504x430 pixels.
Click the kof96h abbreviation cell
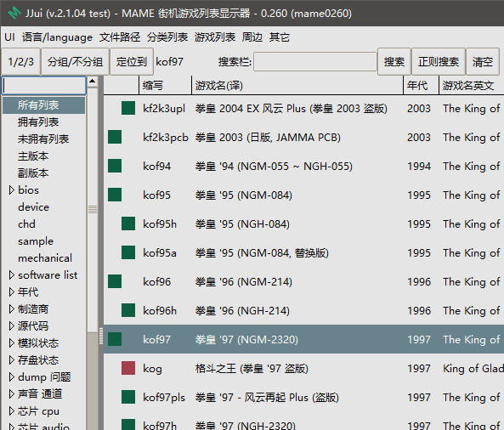point(160,311)
